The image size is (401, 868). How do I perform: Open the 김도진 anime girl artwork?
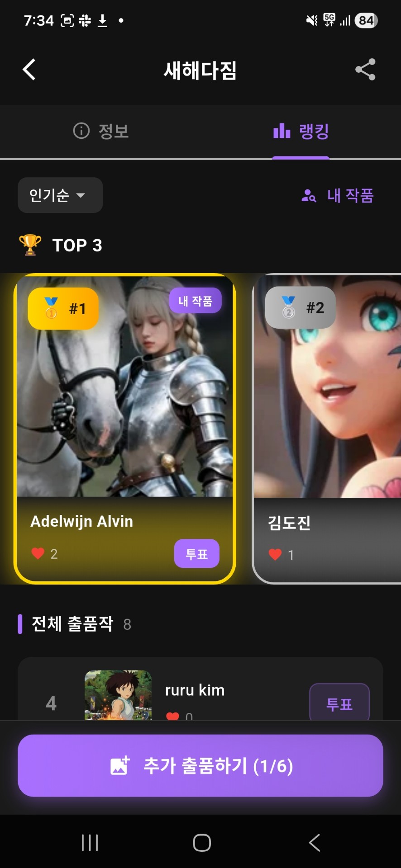(327, 387)
